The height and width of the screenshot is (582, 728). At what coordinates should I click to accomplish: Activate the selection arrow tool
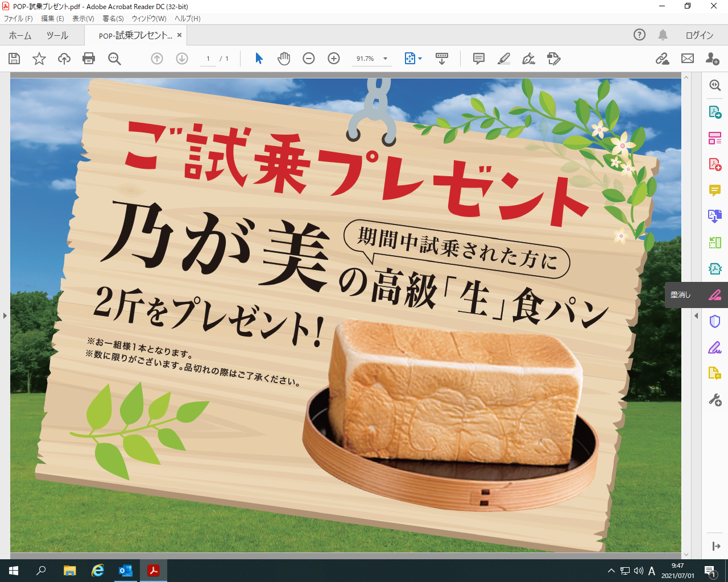coord(259,59)
